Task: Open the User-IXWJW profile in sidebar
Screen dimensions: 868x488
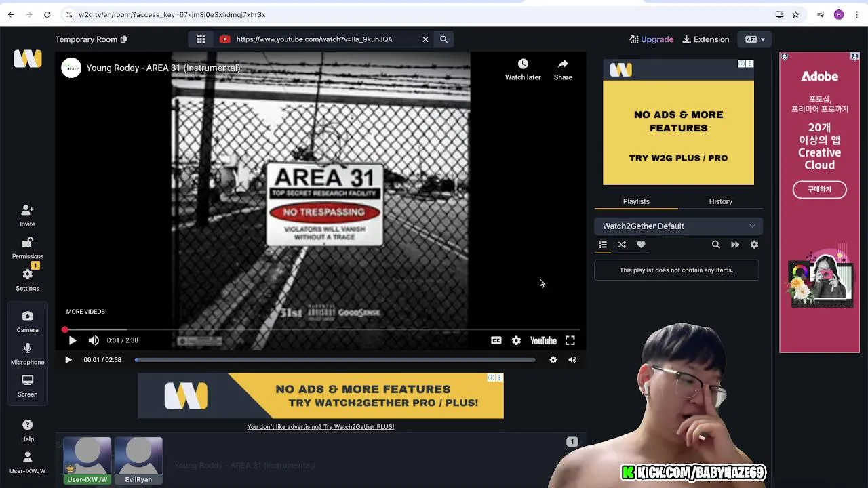Action: [x=27, y=463]
